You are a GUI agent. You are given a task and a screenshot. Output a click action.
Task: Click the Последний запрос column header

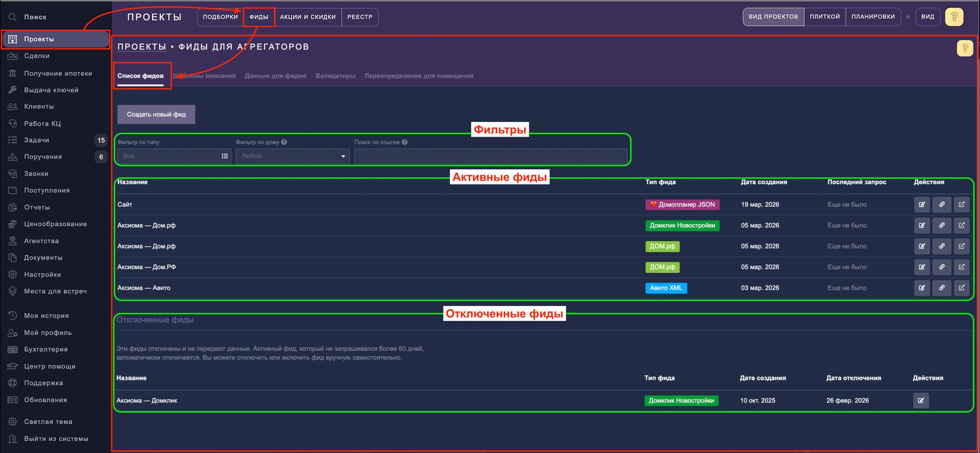856,182
